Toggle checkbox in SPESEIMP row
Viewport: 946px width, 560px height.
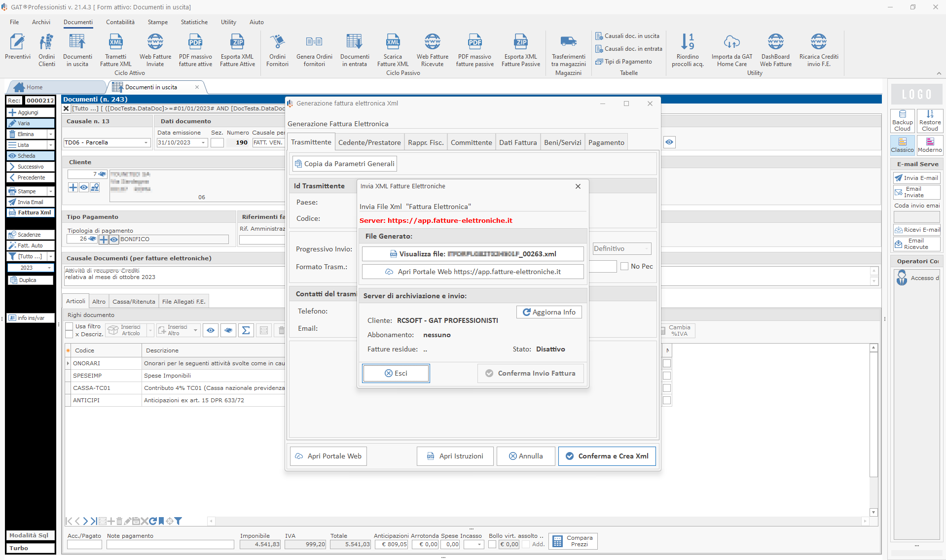(x=667, y=376)
